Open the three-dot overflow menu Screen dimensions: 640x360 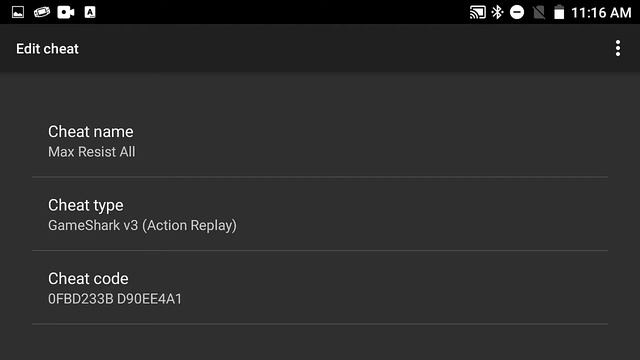[x=618, y=49]
